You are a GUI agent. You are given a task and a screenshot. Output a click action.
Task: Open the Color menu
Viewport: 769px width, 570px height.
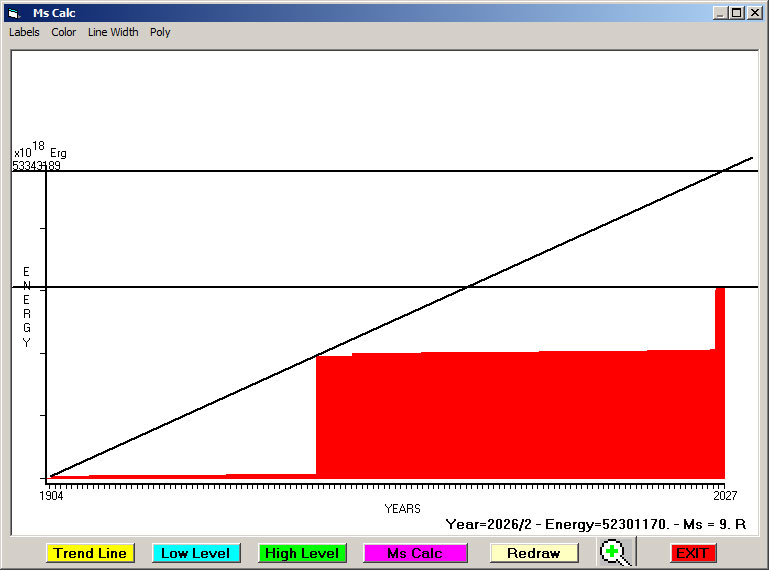point(64,32)
